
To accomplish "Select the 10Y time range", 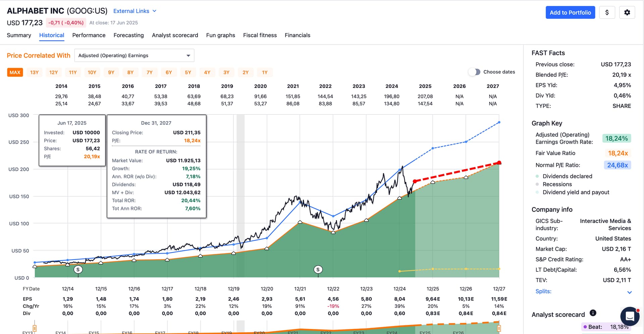I will [92, 72].
